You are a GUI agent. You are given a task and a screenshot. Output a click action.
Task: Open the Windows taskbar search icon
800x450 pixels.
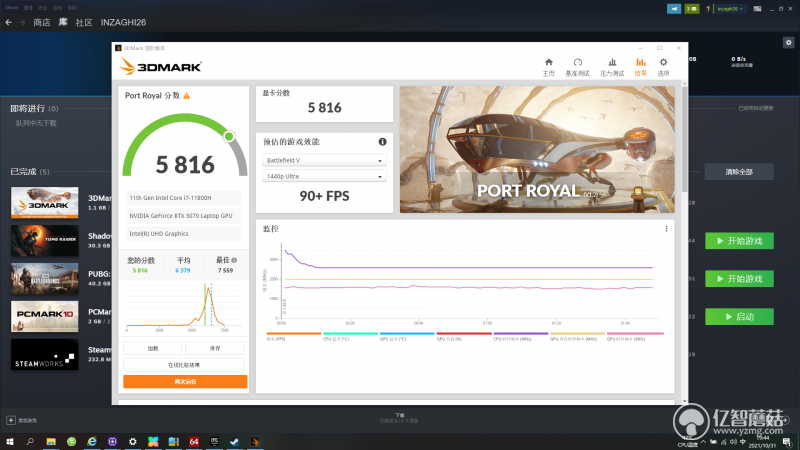pos(30,442)
